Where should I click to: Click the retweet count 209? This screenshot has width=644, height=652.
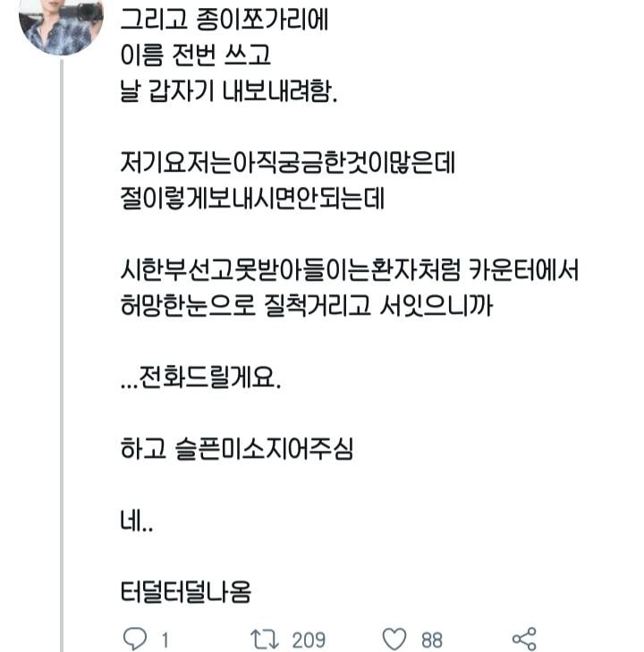point(309,639)
